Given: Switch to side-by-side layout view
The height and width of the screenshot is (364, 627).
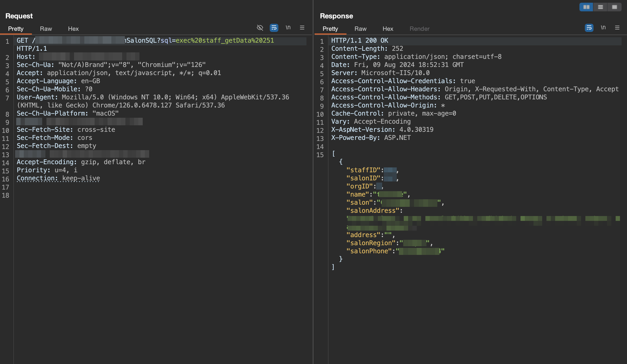Looking at the screenshot, I should tap(586, 7).
